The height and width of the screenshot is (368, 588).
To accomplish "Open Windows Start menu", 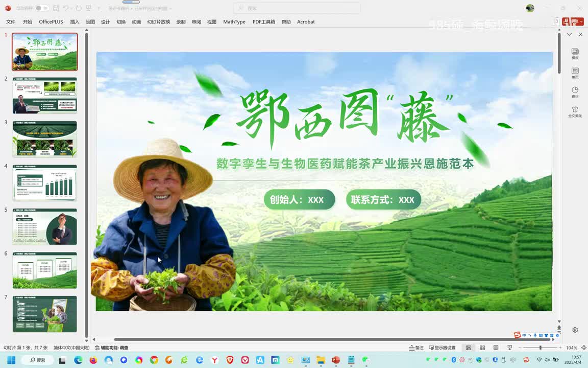I will [x=11, y=360].
